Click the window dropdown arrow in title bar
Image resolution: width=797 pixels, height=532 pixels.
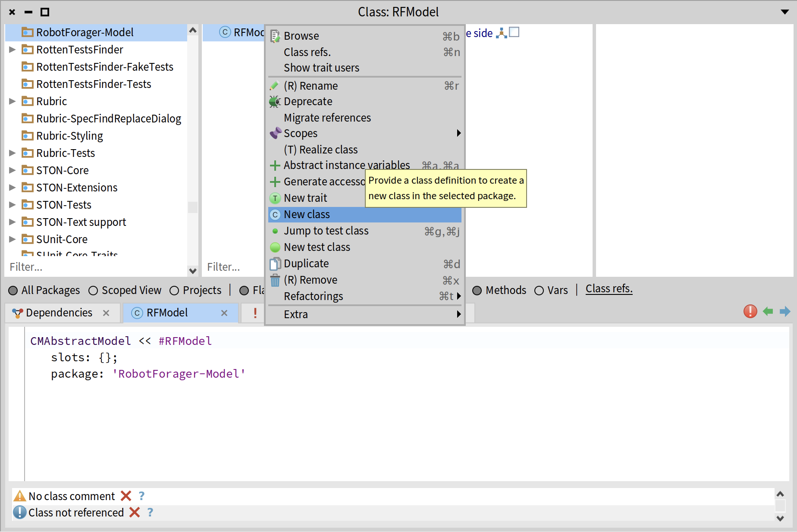point(784,12)
